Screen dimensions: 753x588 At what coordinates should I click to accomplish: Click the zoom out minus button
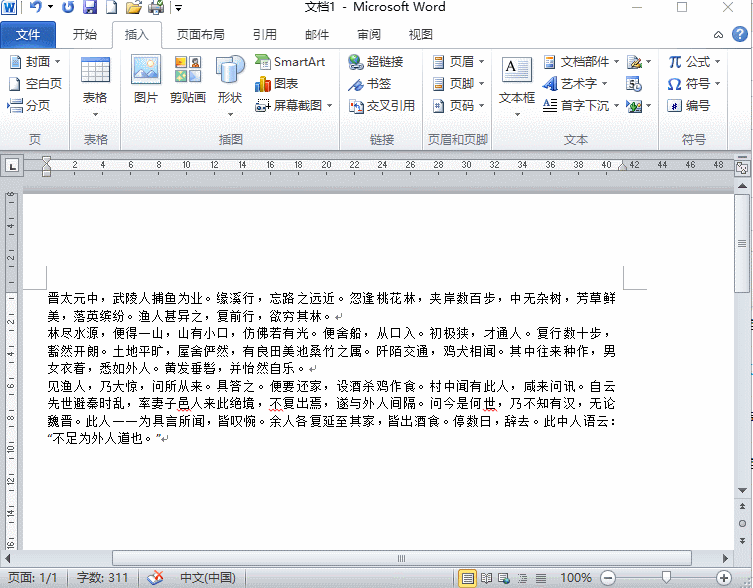(x=608, y=577)
